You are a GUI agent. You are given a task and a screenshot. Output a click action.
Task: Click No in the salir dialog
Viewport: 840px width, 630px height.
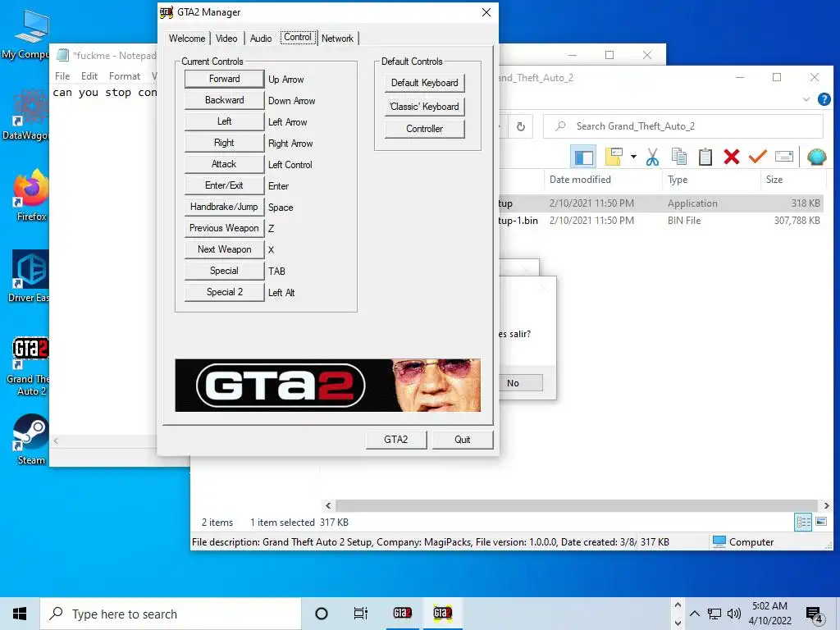pos(520,383)
